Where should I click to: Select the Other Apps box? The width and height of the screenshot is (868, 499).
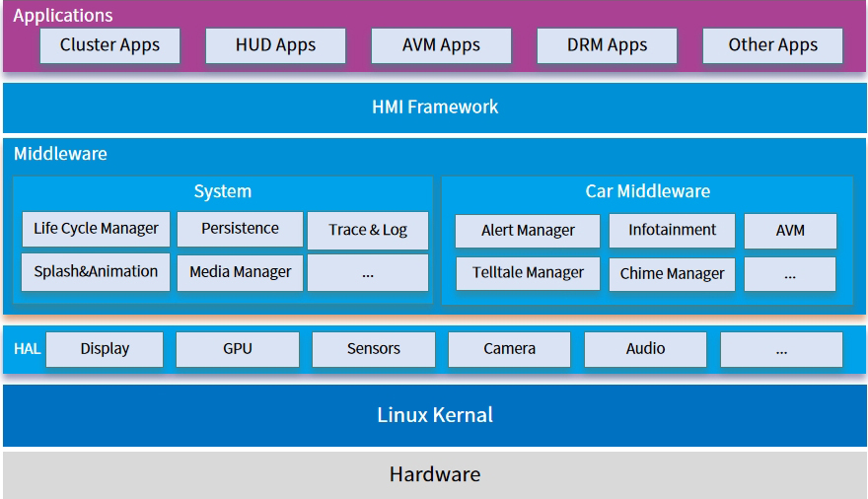click(x=772, y=45)
